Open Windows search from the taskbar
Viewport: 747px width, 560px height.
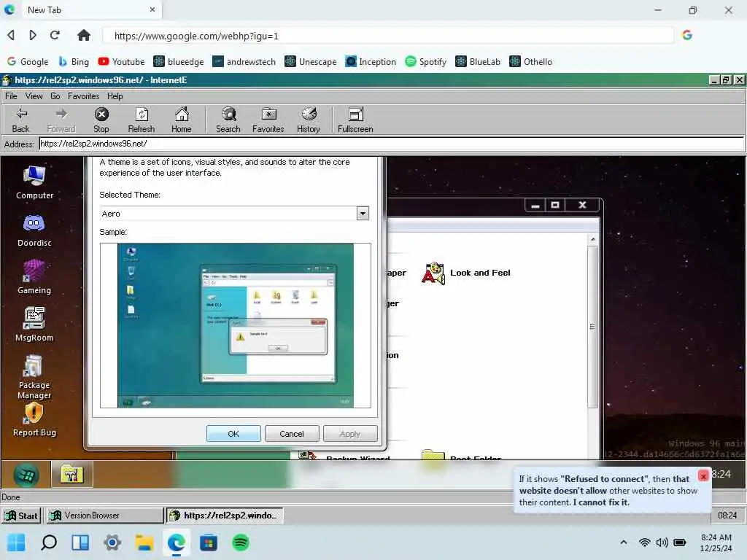(x=49, y=542)
